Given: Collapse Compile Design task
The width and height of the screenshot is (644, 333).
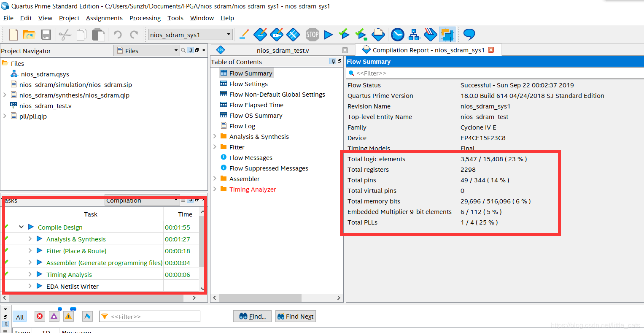Looking at the screenshot, I should 21,227.
